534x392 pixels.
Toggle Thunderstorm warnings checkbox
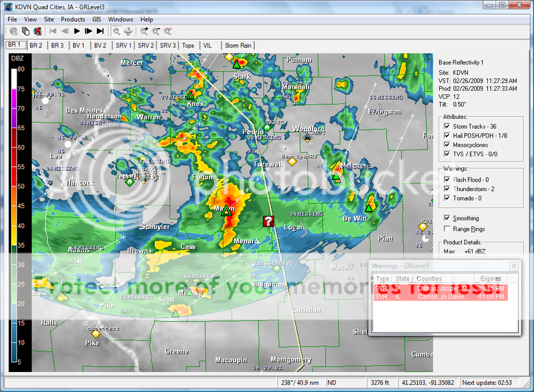(447, 189)
